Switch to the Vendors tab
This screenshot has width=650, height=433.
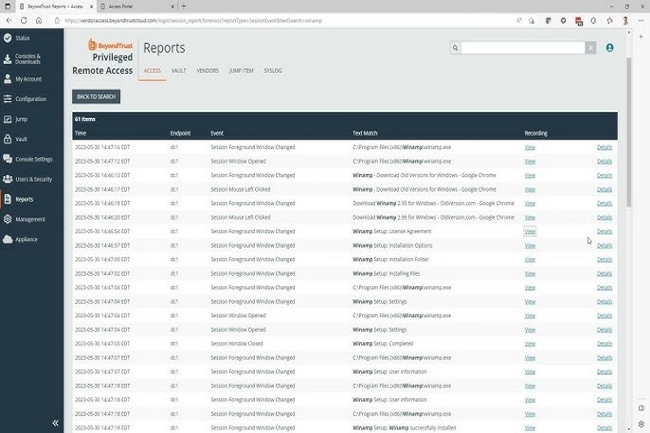206,71
